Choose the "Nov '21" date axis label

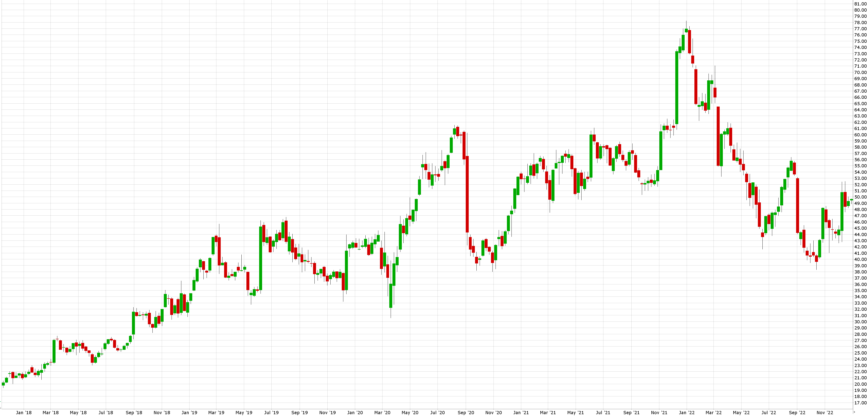[x=659, y=413]
